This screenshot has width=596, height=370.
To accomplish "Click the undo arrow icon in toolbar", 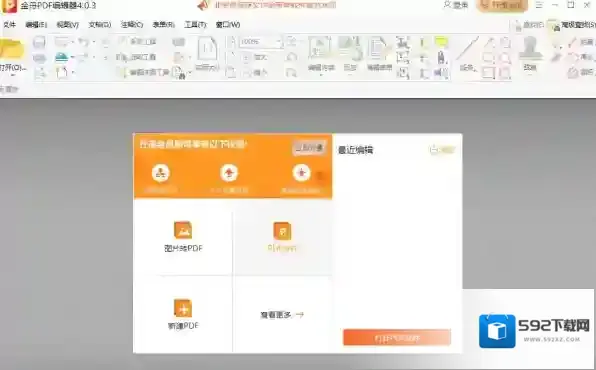I will pyautogui.click(x=83, y=41).
